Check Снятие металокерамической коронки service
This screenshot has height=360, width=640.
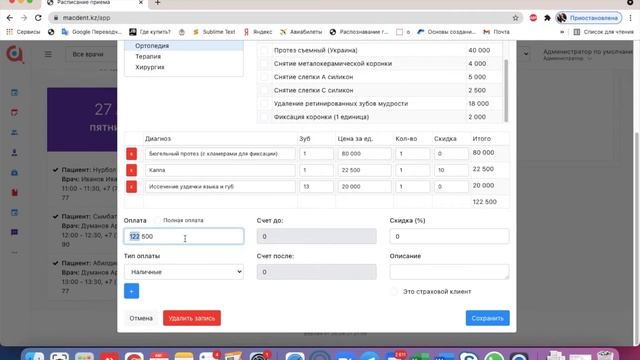[264, 64]
